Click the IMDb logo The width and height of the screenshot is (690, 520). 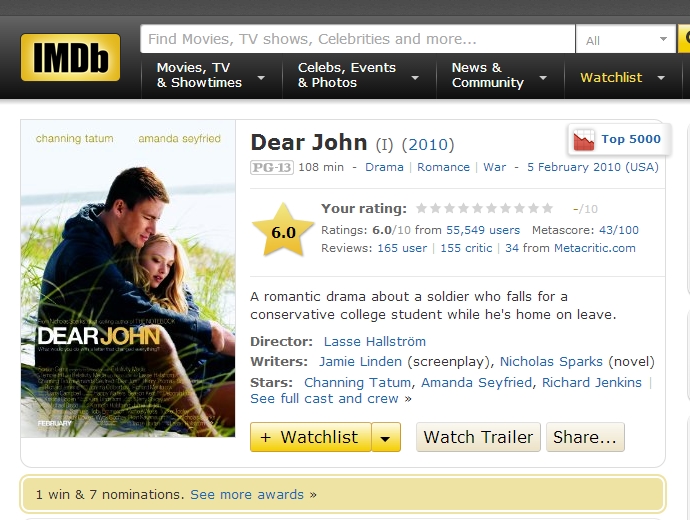click(x=70, y=57)
